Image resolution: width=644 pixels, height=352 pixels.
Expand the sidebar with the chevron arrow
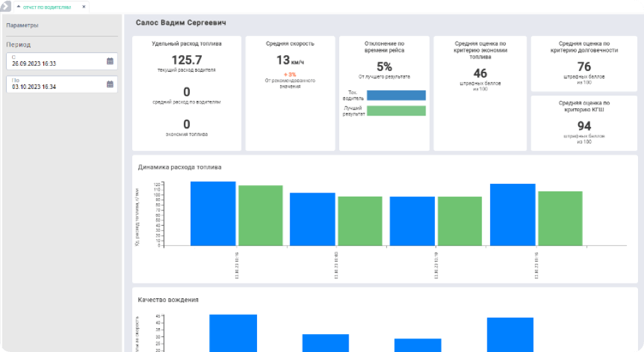pos(5,6)
